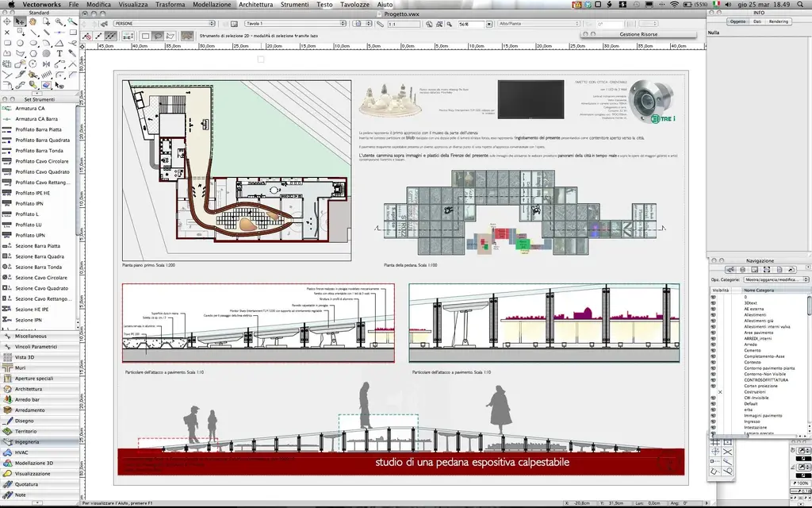Toggle visibility of AE esterna category

[713, 309]
